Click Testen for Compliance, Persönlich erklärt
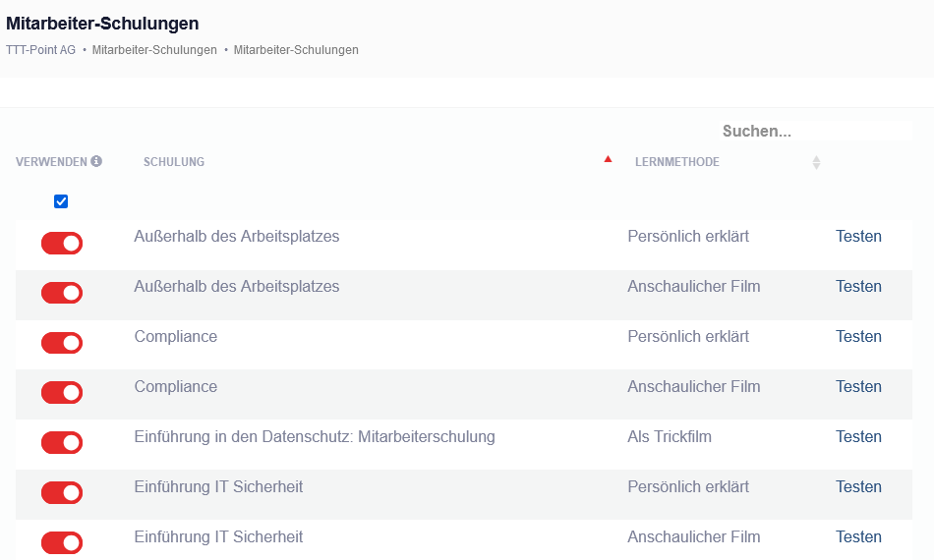 [858, 337]
